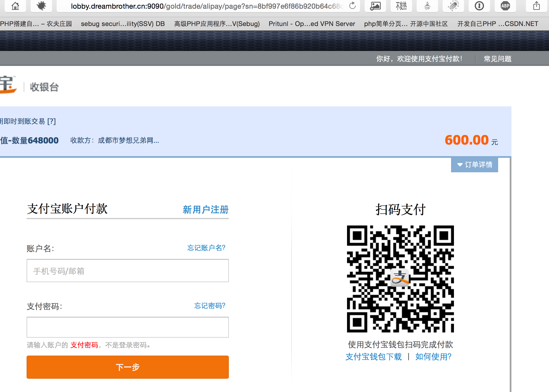The height and width of the screenshot is (392, 549).
Task: Click the 支付宝账户付款 heading
Action: (67, 209)
